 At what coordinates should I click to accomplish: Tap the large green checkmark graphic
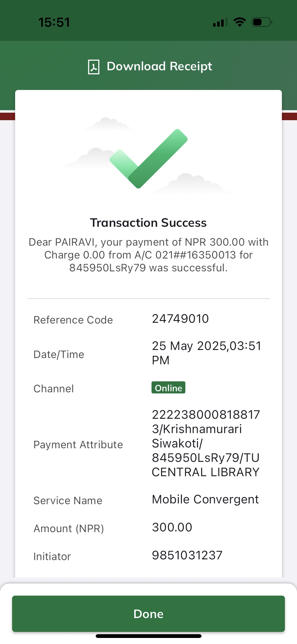149,159
